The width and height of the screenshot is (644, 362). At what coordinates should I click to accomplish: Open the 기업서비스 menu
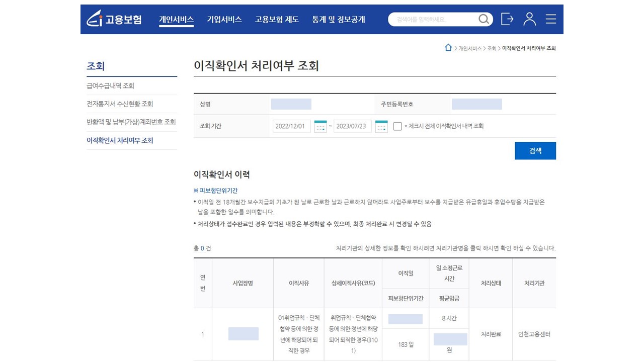click(224, 20)
